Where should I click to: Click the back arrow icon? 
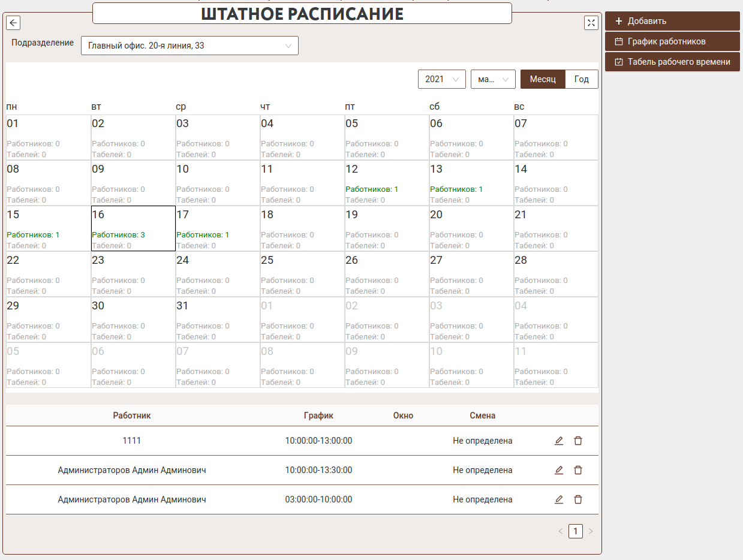13,23
